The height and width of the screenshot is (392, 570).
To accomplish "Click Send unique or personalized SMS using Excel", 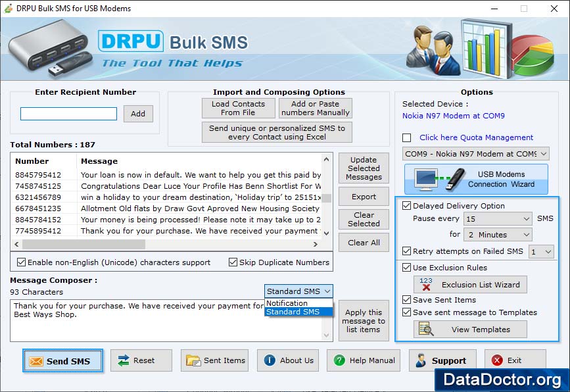I will (277, 132).
